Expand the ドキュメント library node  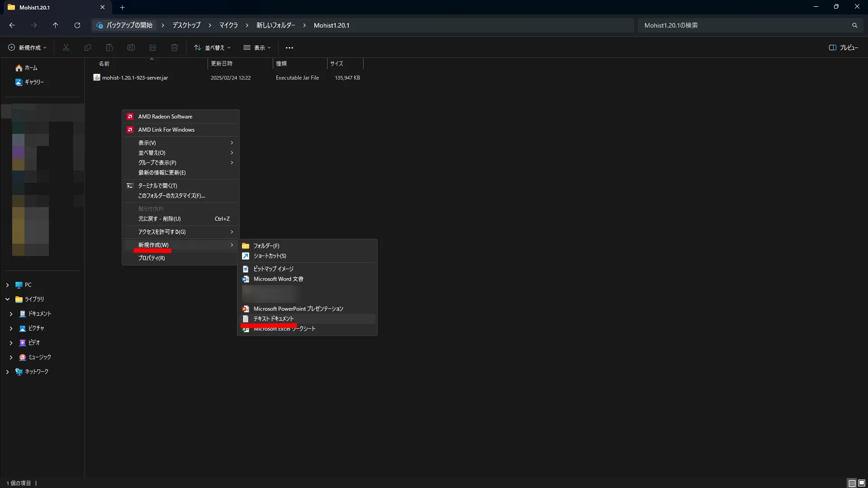click(11, 314)
